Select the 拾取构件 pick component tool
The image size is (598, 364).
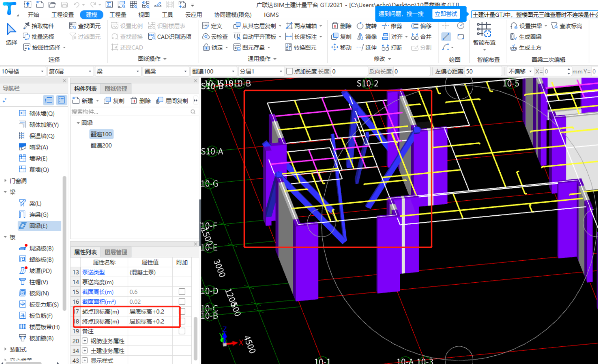[39, 26]
